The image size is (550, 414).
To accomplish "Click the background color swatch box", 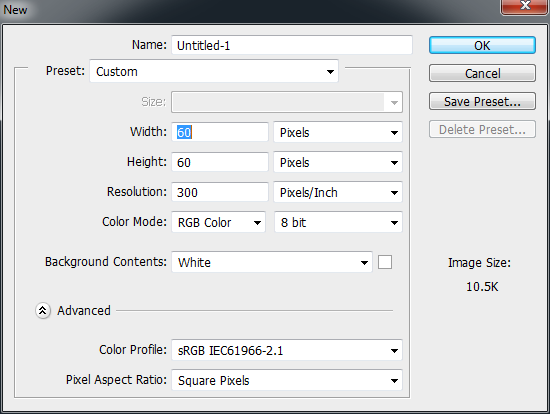I will point(385,262).
